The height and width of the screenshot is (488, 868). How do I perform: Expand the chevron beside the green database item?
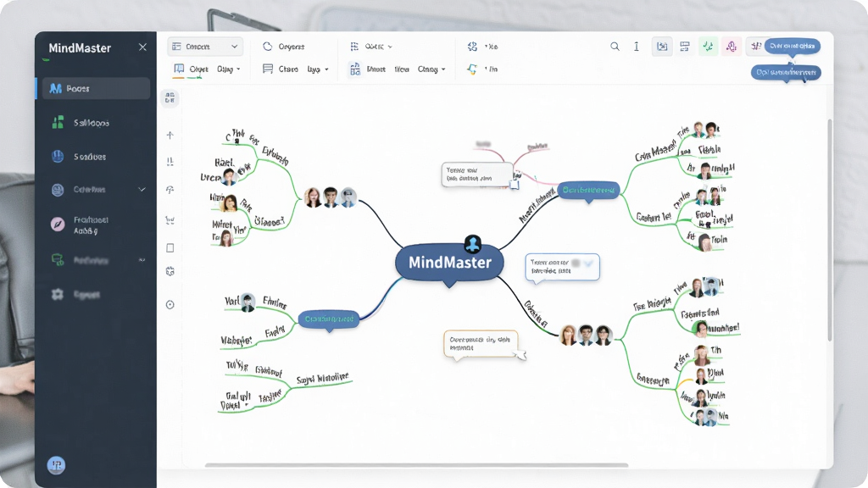coord(142,260)
